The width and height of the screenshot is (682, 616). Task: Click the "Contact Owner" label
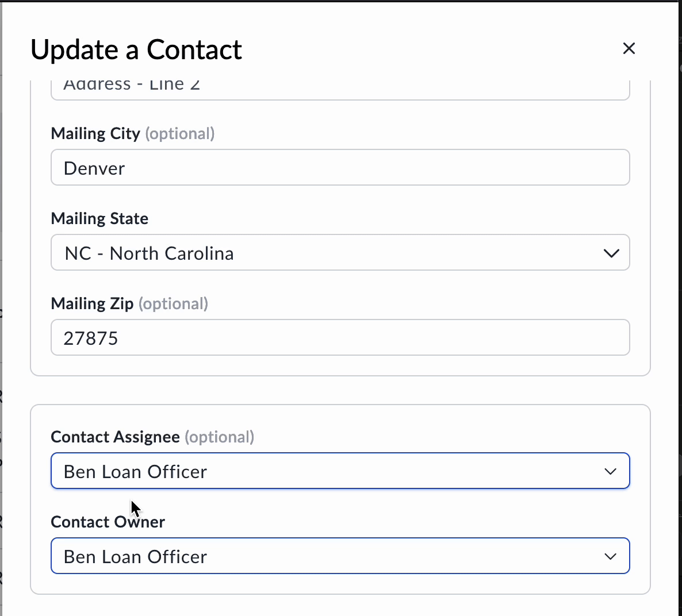coord(108,522)
